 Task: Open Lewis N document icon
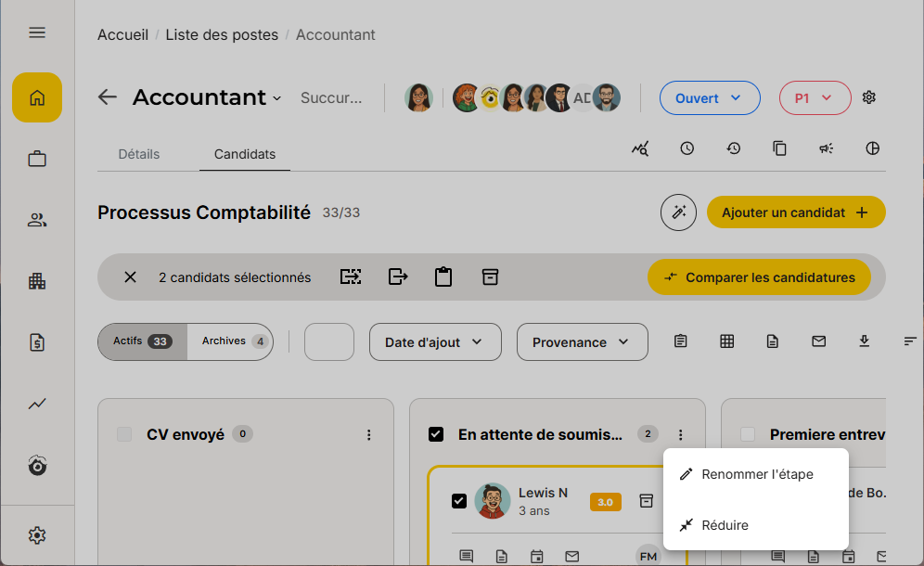(x=502, y=556)
